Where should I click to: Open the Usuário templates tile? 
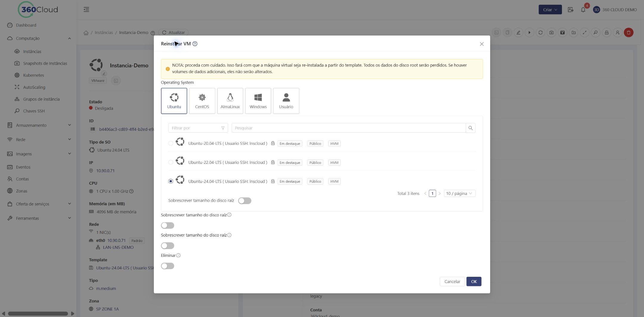(286, 101)
